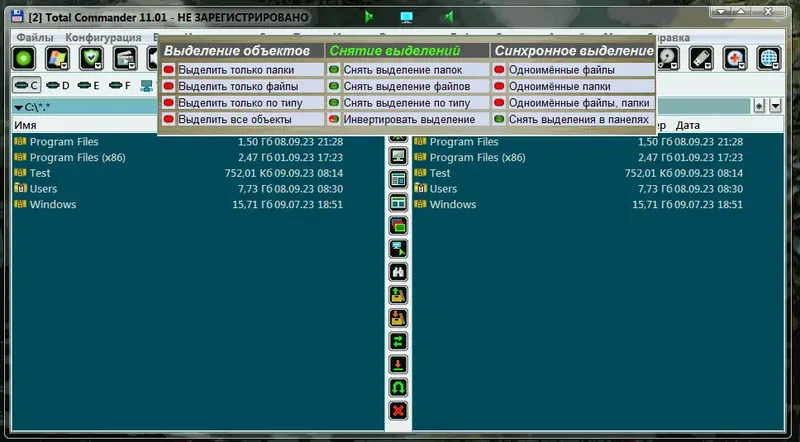The image size is (800, 442).
Task: Choose Одноимённые файлы
Action: pos(573,69)
